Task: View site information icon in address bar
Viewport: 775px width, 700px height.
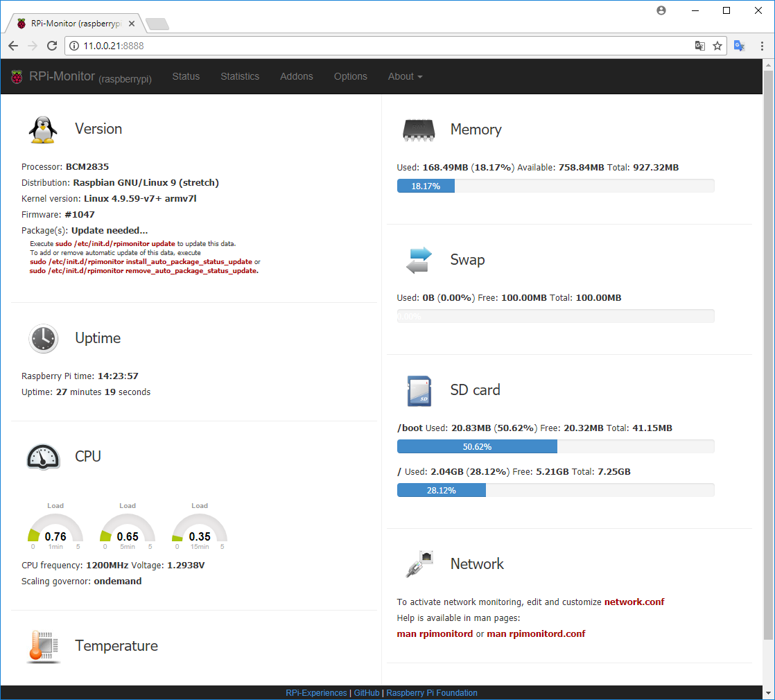Action: (x=74, y=46)
